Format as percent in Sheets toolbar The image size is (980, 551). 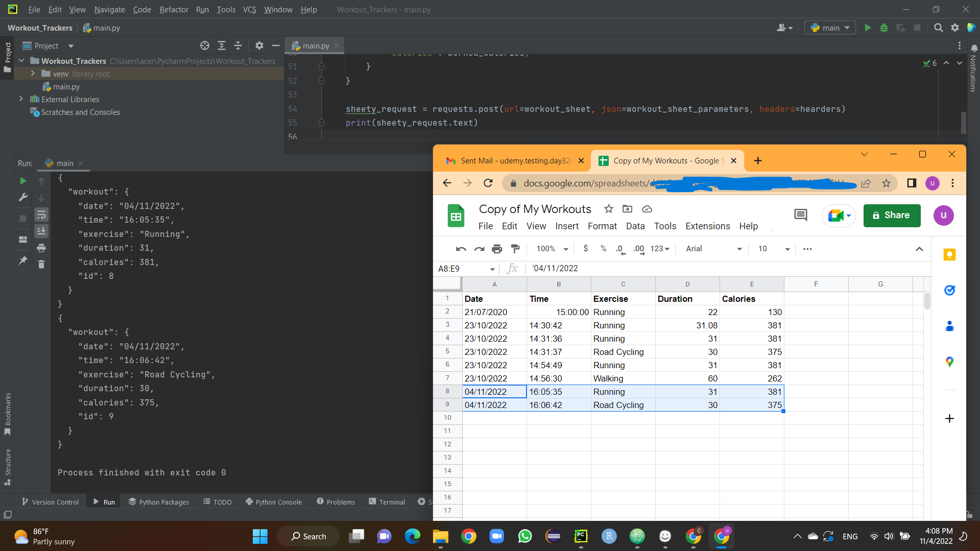click(x=603, y=248)
